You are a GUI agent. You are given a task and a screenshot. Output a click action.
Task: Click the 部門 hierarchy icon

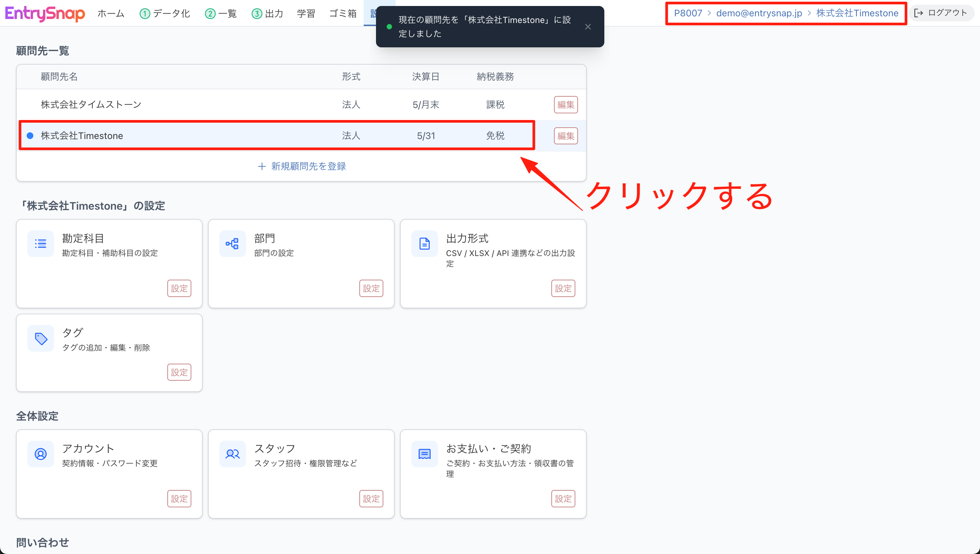point(232,244)
